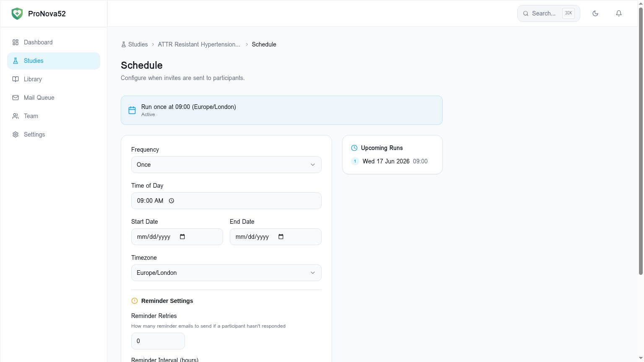
Task: Open the Mail Queue page
Action: click(54, 98)
